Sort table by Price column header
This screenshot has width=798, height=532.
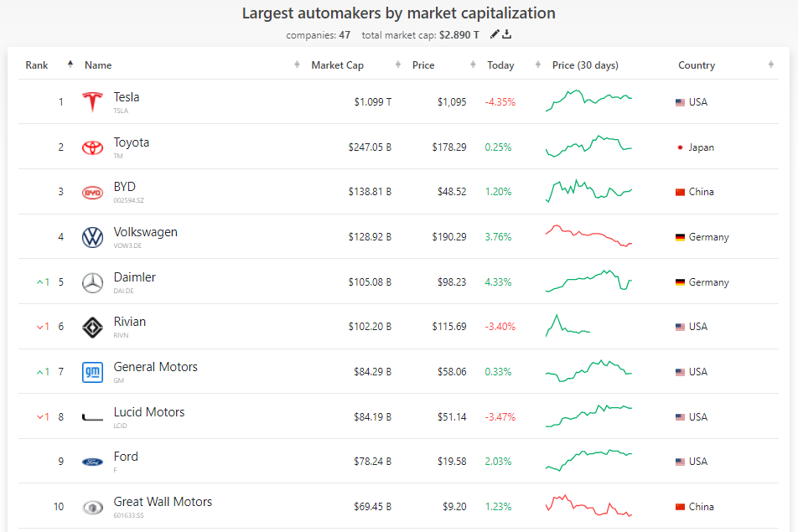(x=423, y=65)
